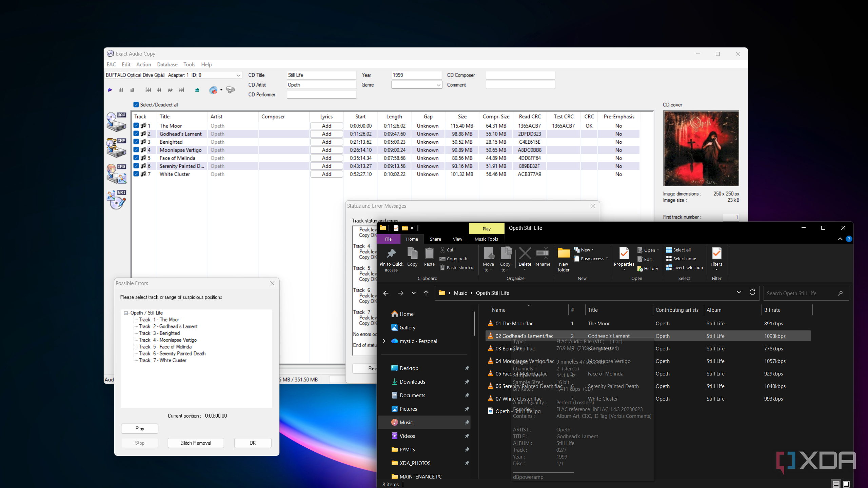Open the Database menu in EAC
This screenshot has width=868, height=488.
(167, 64)
